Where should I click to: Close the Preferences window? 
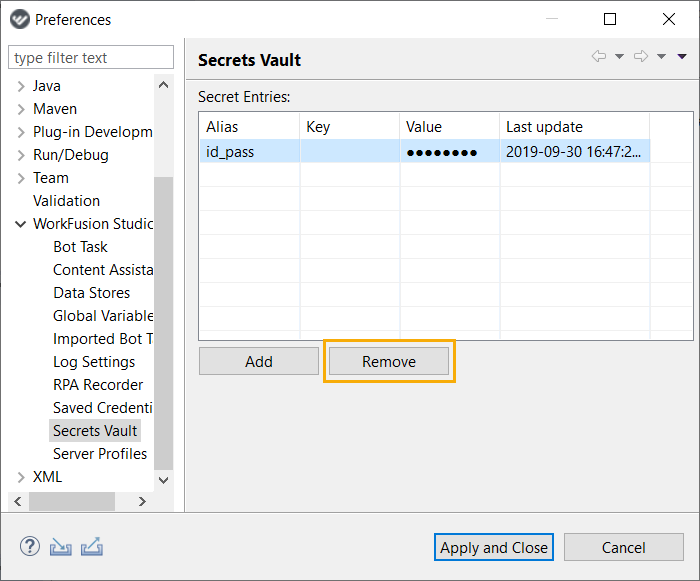[x=669, y=19]
